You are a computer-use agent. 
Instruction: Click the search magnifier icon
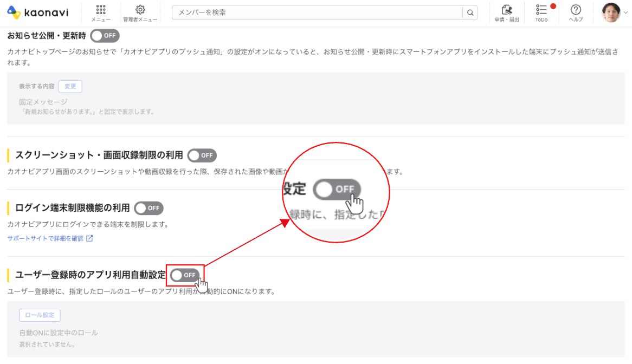470,12
